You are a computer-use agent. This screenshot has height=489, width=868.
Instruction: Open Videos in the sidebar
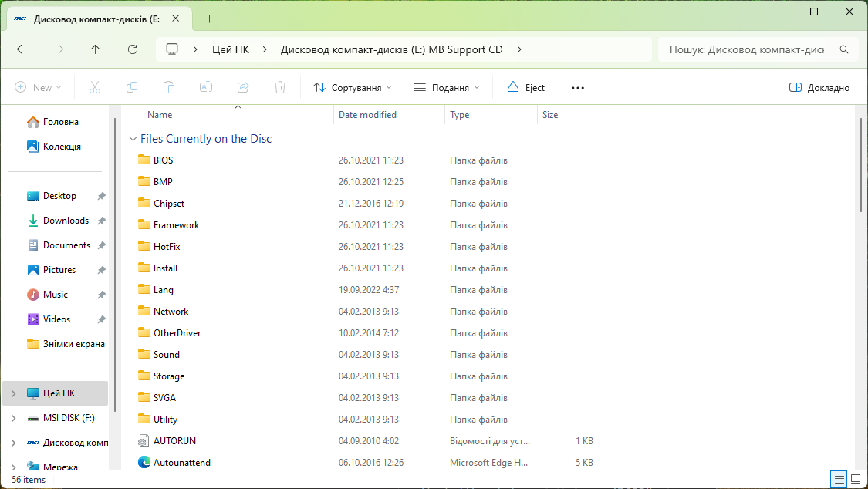coord(56,319)
